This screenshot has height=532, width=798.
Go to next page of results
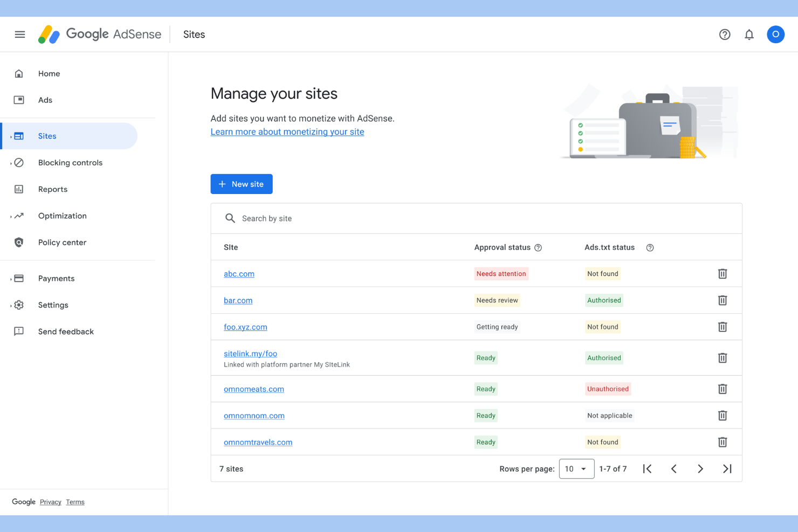[x=700, y=469]
